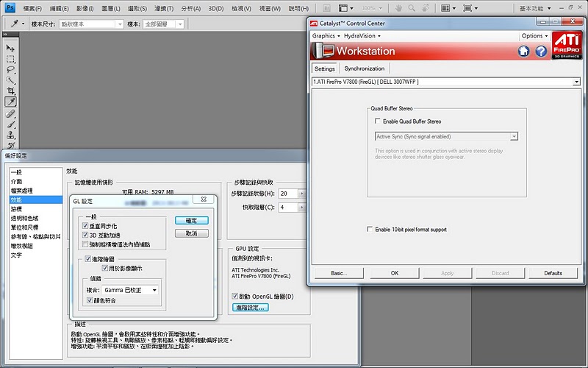588x368 pixels.
Task: Click 取消 in the GL 設定 dialog
Action: tap(191, 233)
